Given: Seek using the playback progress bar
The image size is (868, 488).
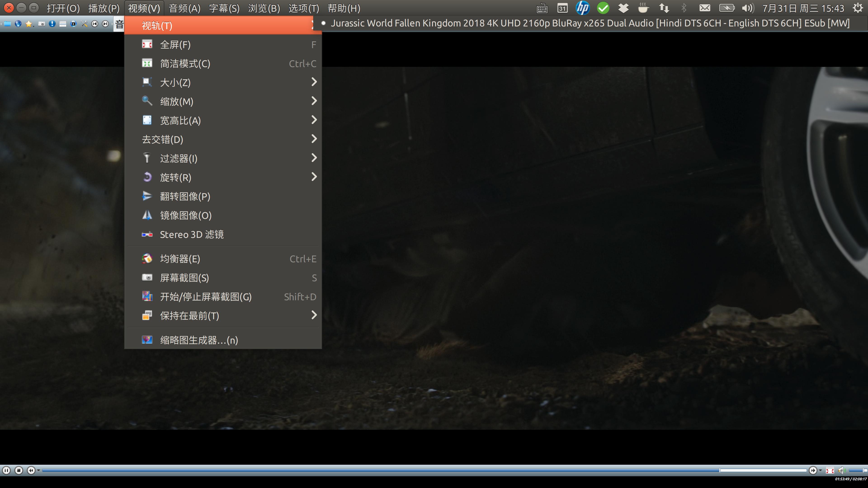Looking at the screenshot, I should (425, 470).
